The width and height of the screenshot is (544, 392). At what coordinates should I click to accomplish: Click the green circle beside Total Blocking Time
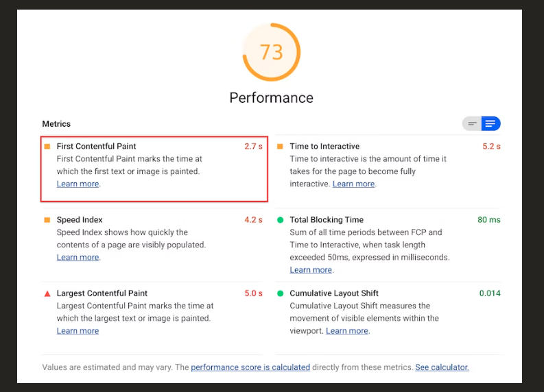[280, 220]
